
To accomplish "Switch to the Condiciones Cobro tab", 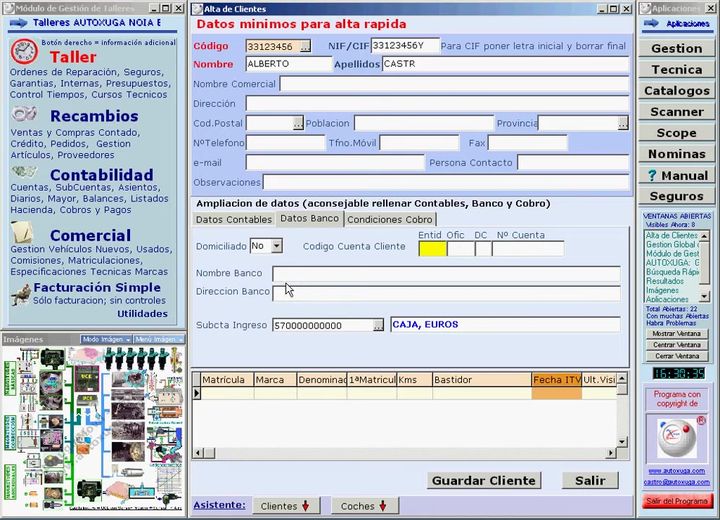I will click(x=389, y=220).
